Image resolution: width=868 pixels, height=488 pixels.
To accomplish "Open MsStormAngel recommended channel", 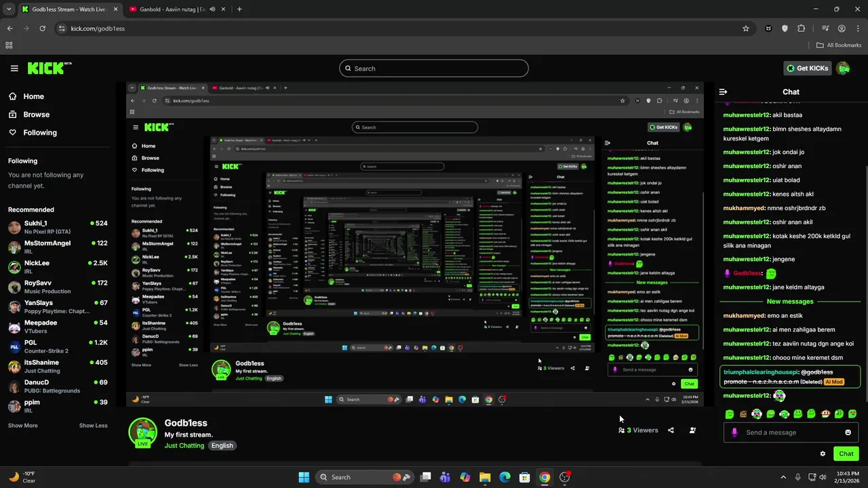I will pyautogui.click(x=58, y=247).
